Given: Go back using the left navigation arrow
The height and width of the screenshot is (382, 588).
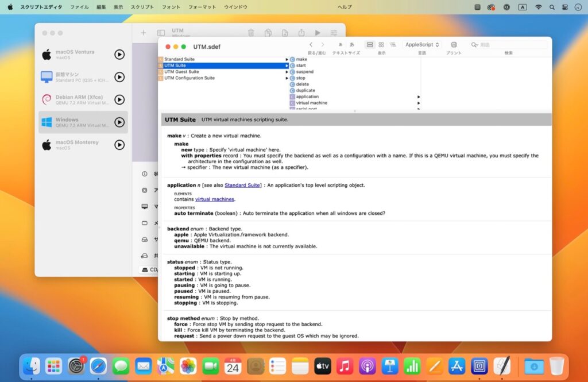Looking at the screenshot, I should coord(311,45).
